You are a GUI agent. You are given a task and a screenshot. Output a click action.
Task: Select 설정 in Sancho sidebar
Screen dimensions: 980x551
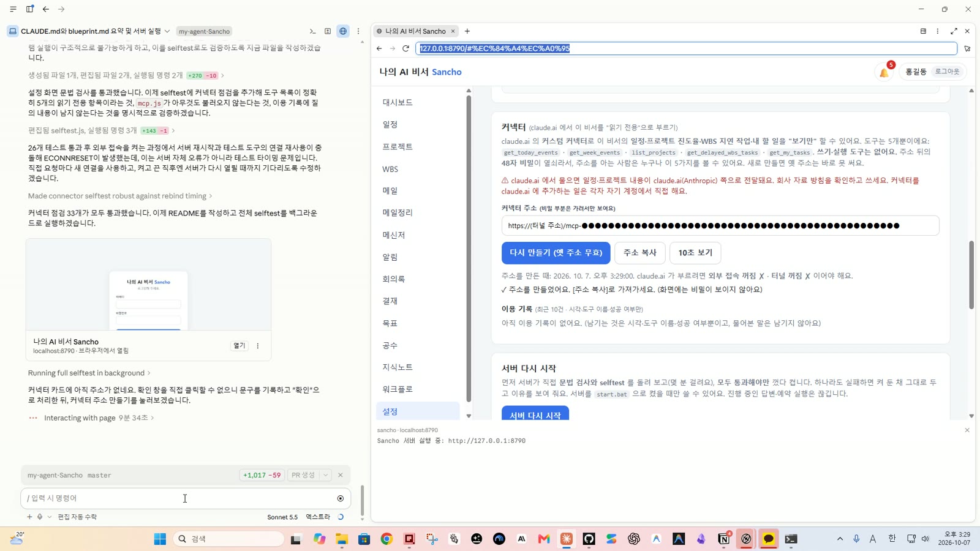[418, 411]
